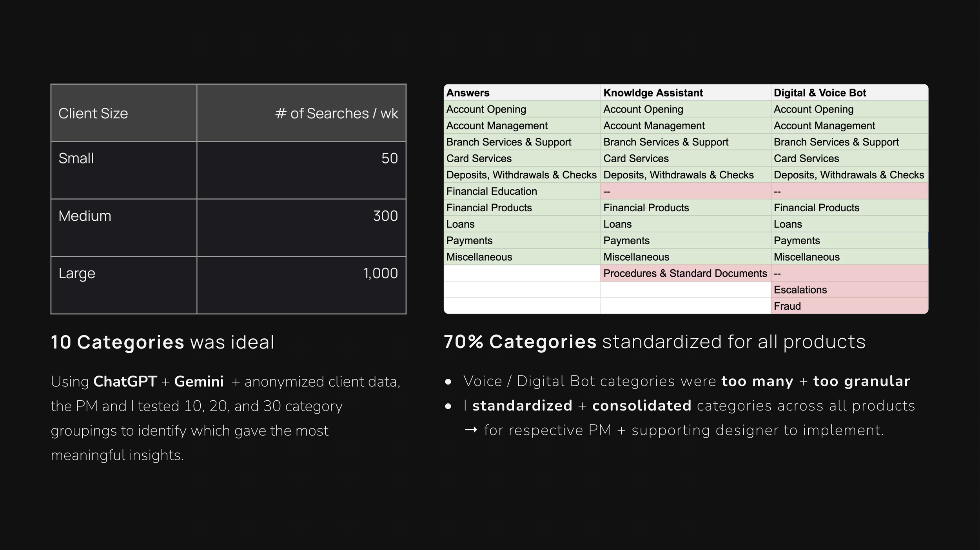The height and width of the screenshot is (550, 980).
Task: Select 'Loans' under Knowldge Assistant
Action: [x=686, y=224]
